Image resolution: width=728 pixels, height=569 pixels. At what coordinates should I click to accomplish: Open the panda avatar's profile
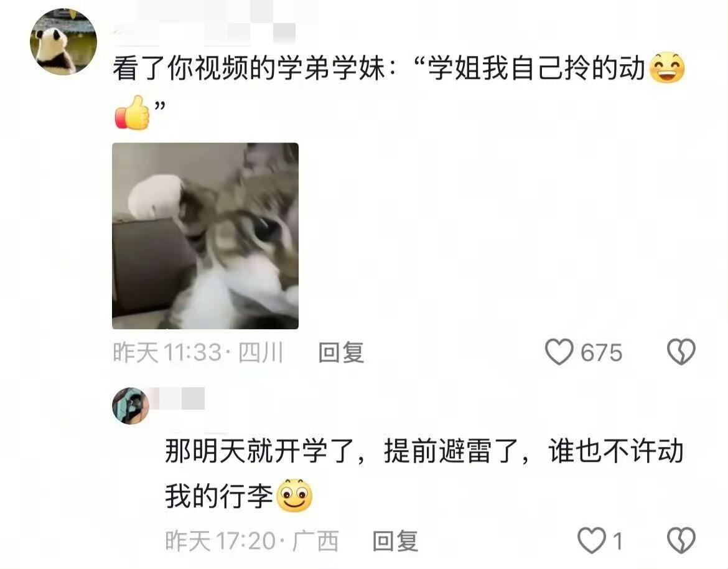click(63, 41)
